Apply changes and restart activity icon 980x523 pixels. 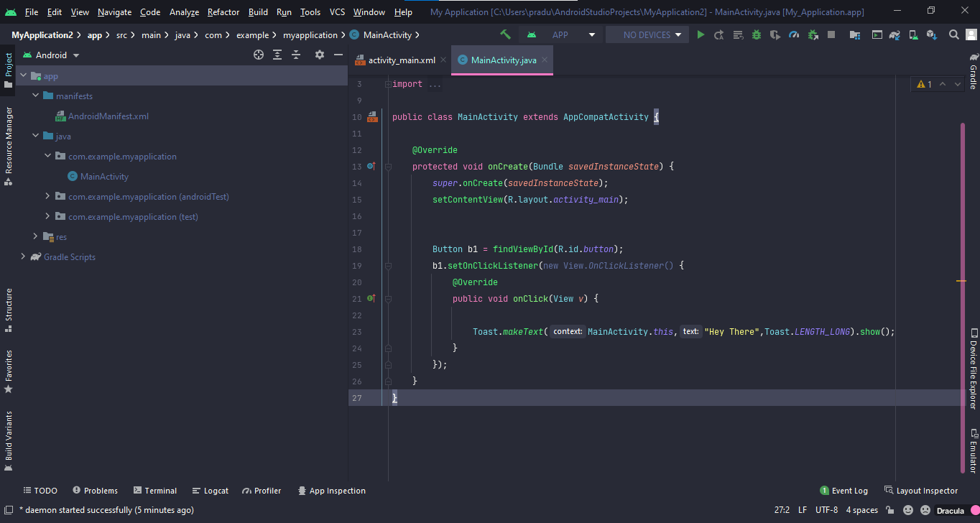point(719,34)
